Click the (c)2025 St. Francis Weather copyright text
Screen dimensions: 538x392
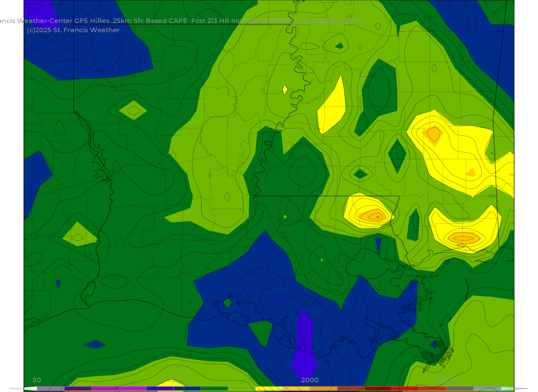[73, 30]
